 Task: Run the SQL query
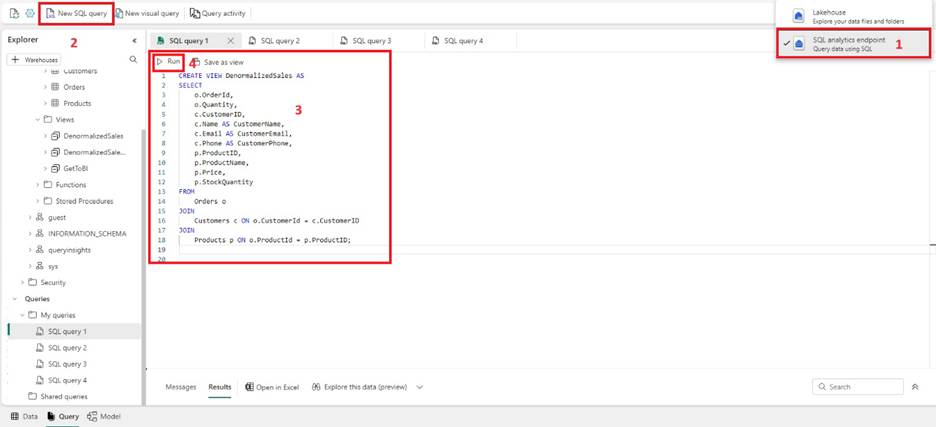coord(168,62)
